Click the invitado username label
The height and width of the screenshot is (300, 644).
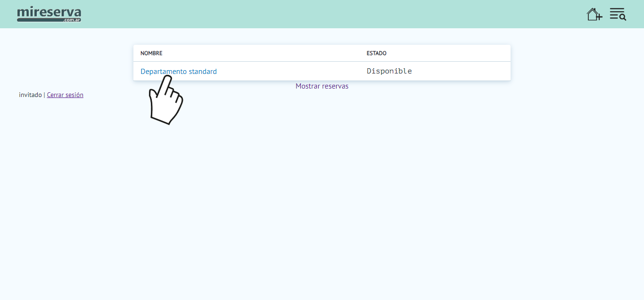[30, 95]
